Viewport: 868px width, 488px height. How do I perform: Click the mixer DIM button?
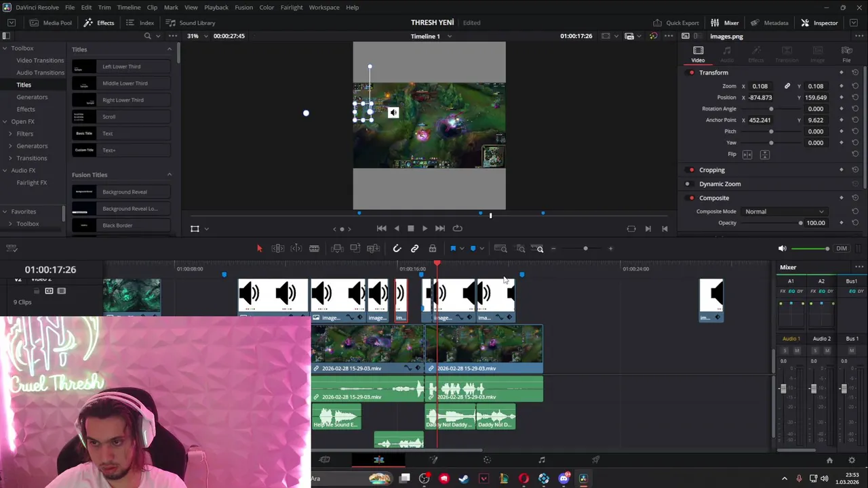pyautogui.click(x=842, y=249)
